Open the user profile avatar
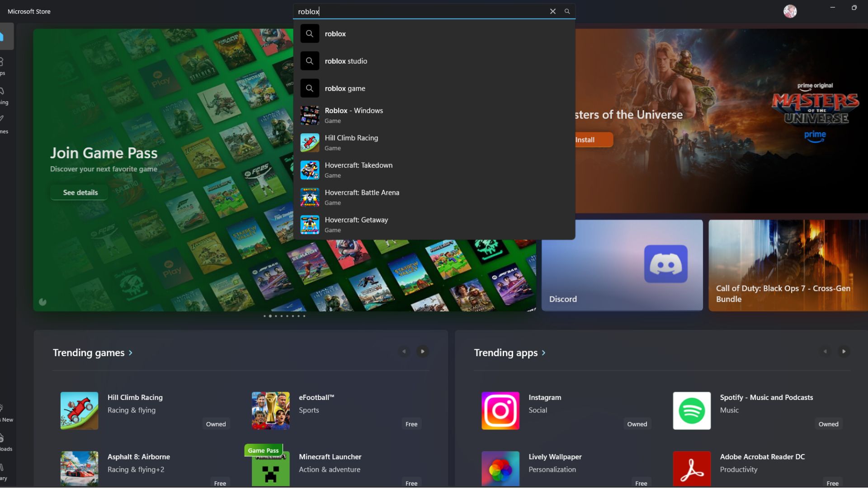Image resolution: width=868 pixels, height=488 pixels. [x=790, y=11]
